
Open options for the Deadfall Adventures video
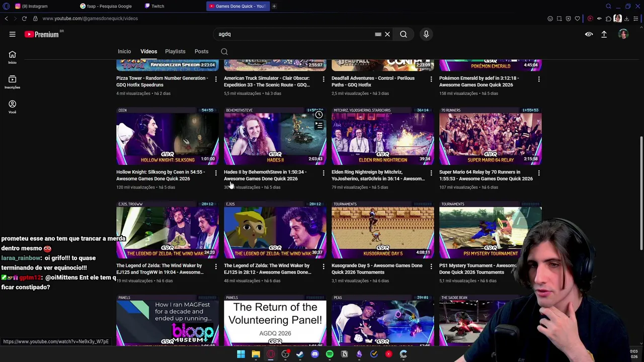tap(431, 79)
